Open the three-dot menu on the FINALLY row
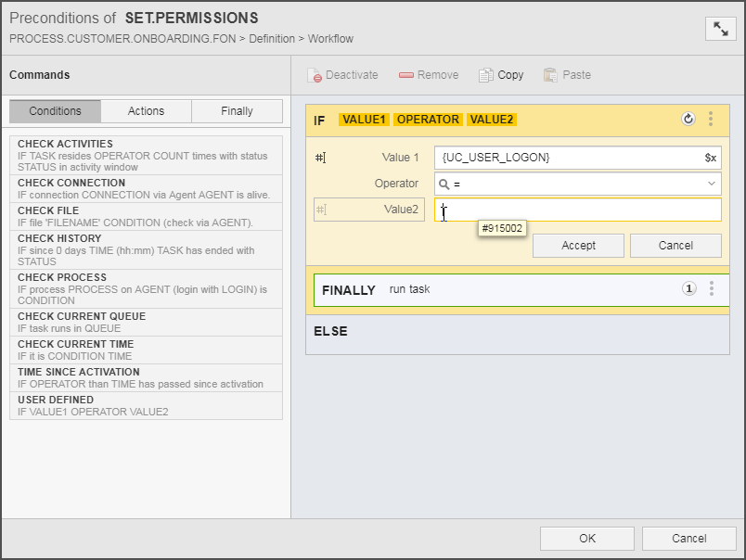Image resolution: width=746 pixels, height=560 pixels. (x=711, y=288)
